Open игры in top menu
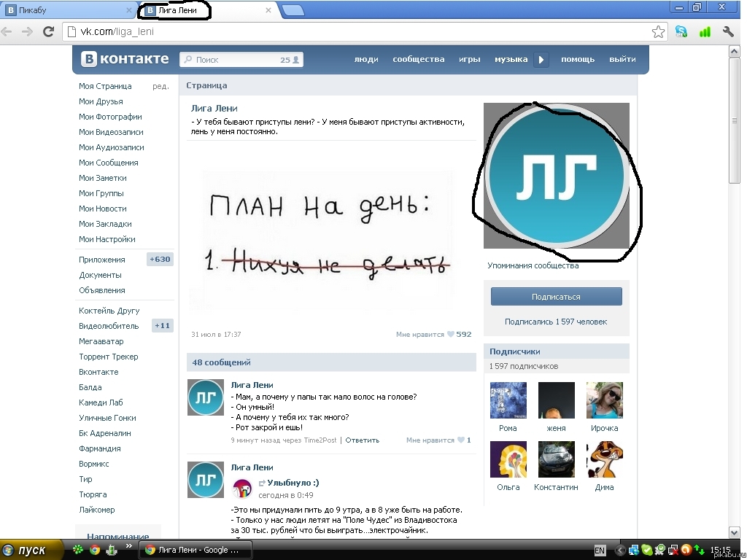Image resolution: width=747 pixels, height=560 pixels. click(x=469, y=59)
